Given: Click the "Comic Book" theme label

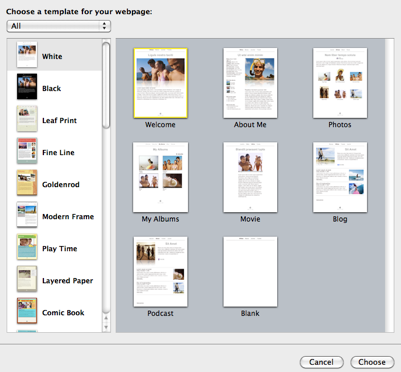Looking at the screenshot, I should 63,313.
